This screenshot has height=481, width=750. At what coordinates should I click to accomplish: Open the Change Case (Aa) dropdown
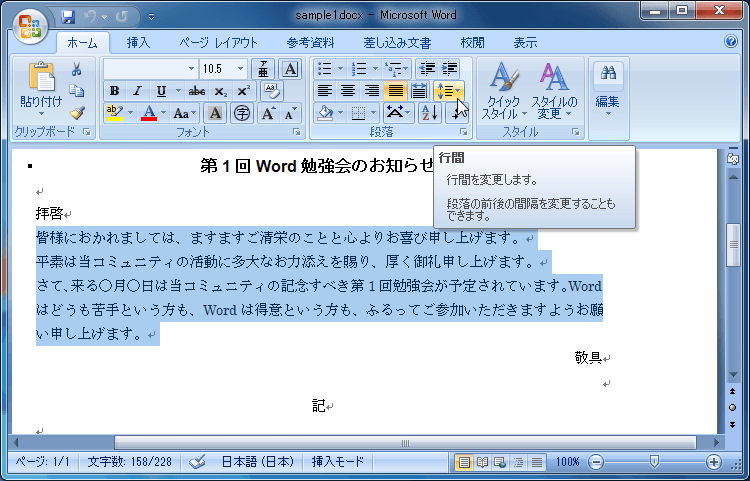185,113
